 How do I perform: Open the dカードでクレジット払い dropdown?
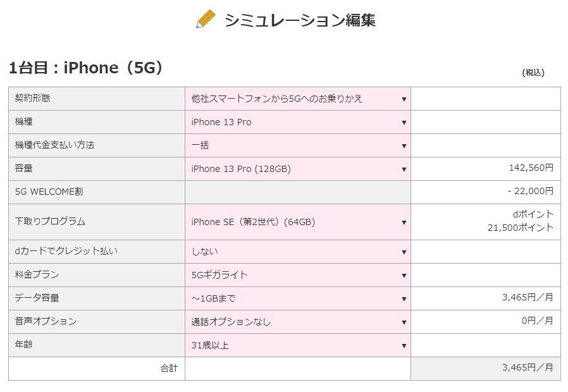click(298, 252)
